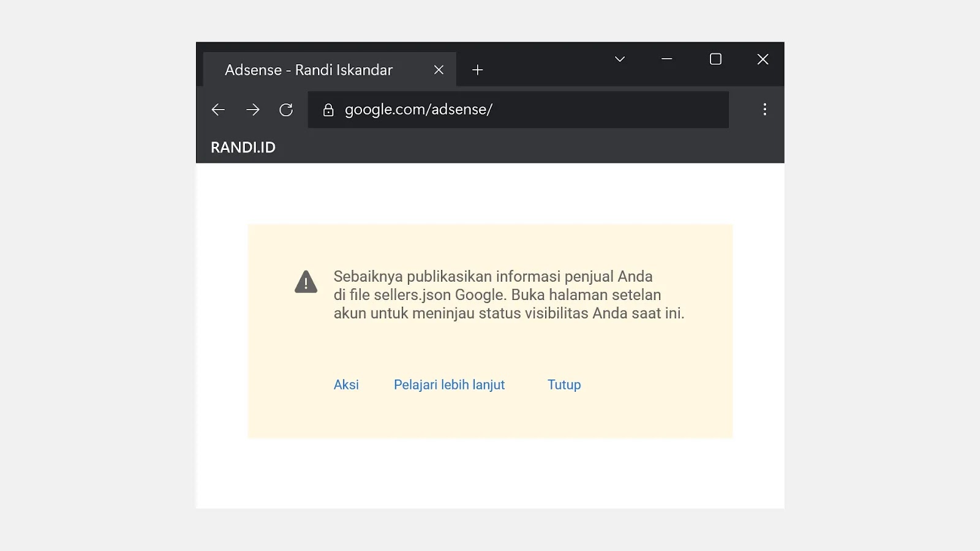
Task: Select the Adsense - Randi Iskandar tab
Action: click(330, 69)
